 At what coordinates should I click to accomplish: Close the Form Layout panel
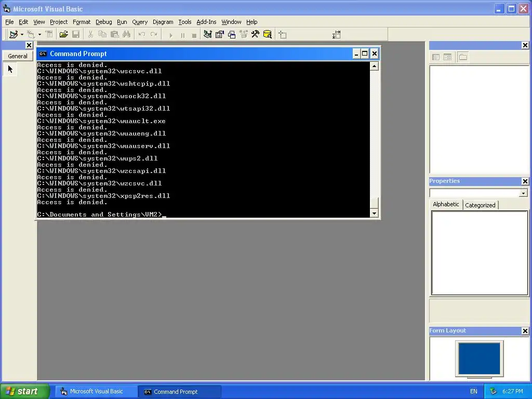[x=525, y=331]
